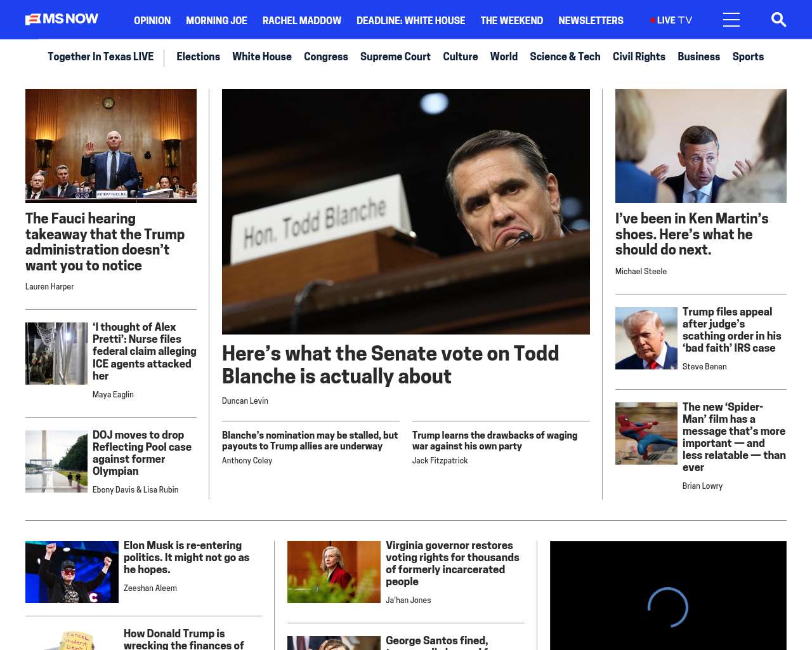Viewport: 812px width, 650px height.
Task: Watch Live TV link with red dot
Action: (x=671, y=20)
